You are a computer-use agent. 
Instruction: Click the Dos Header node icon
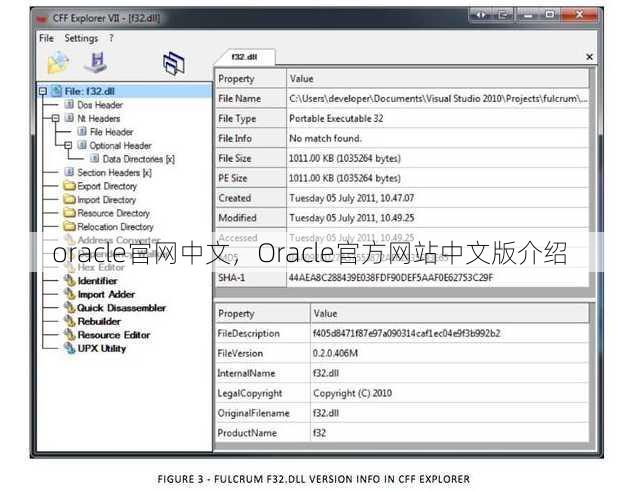coord(69,105)
